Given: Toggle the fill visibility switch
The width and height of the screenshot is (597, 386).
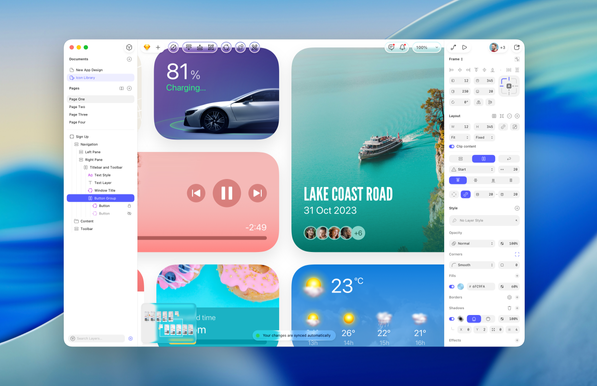Looking at the screenshot, I should click(x=452, y=286).
